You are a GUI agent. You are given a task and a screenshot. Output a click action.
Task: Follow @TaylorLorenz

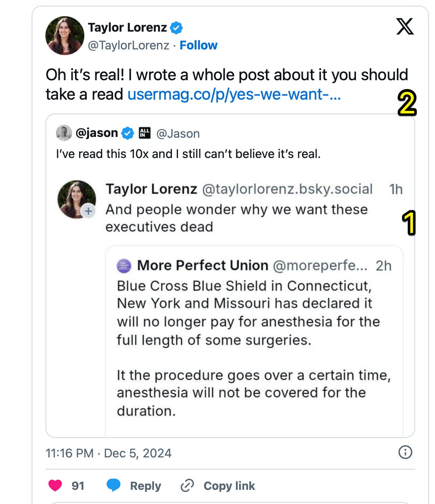click(198, 45)
